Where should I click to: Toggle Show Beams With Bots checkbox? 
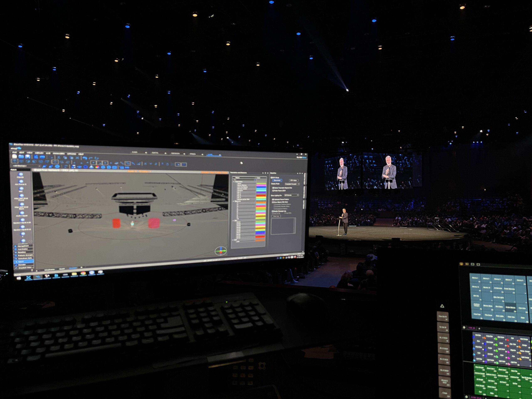click(x=273, y=202)
